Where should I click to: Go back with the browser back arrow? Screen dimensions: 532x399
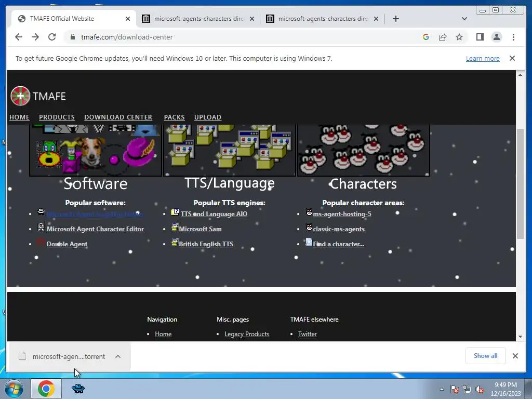(19, 37)
